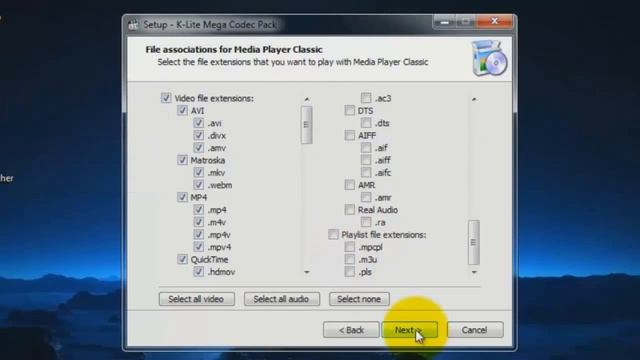Viewport: 640px width, 360px height.
Task: Click the left list scroll up arrow
Action: pos(307,99)
